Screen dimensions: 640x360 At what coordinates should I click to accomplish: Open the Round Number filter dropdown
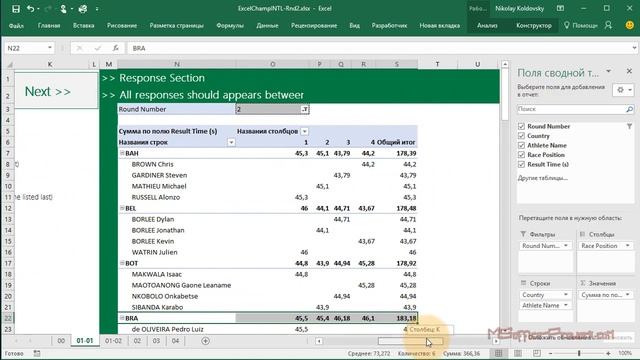[305, 109]
